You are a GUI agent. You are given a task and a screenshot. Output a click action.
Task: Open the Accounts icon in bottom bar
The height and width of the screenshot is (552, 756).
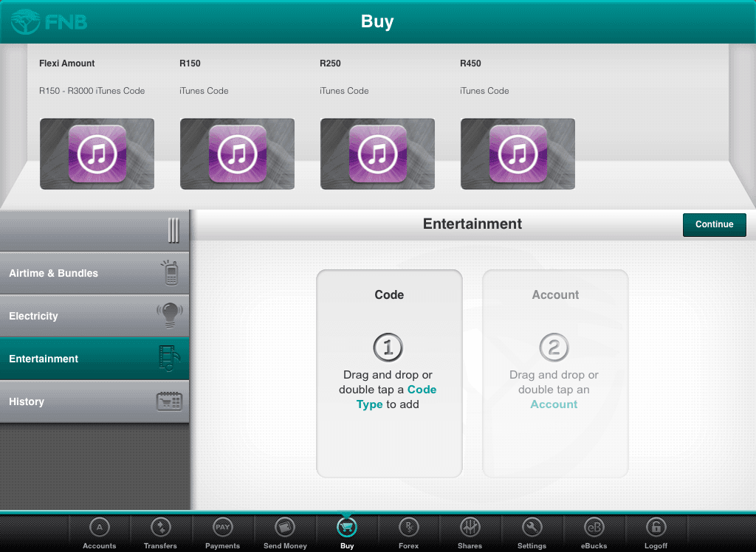point(99,528)
